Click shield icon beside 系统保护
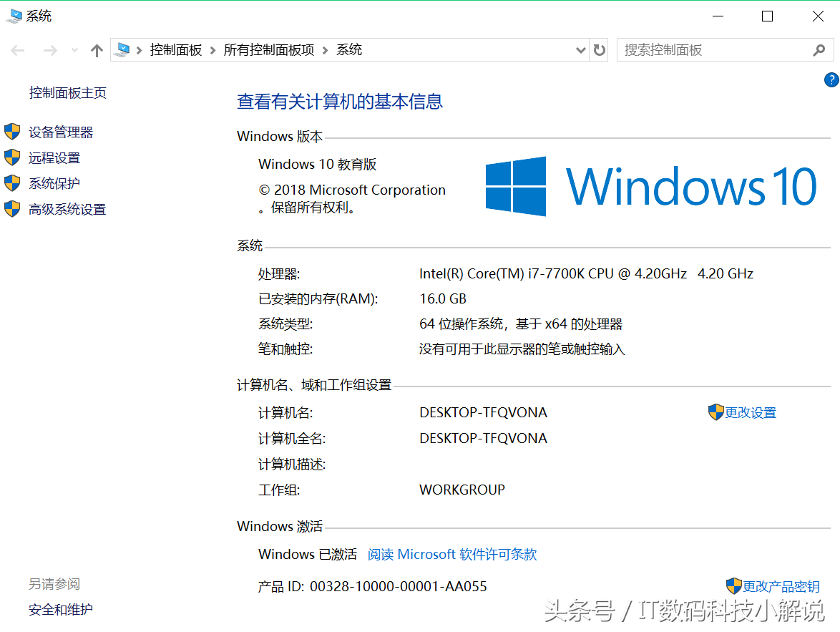The image size is (840, 632). click(x=12, y=183)
